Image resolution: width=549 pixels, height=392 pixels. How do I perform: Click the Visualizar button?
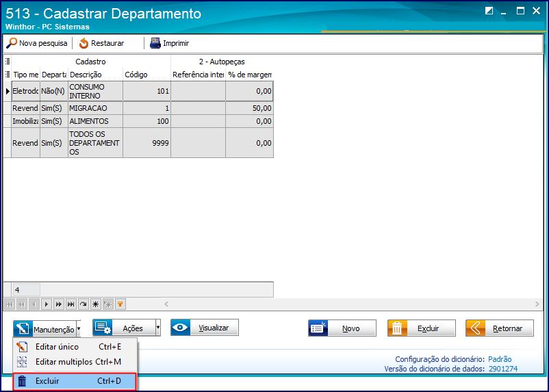click(205, 328)
